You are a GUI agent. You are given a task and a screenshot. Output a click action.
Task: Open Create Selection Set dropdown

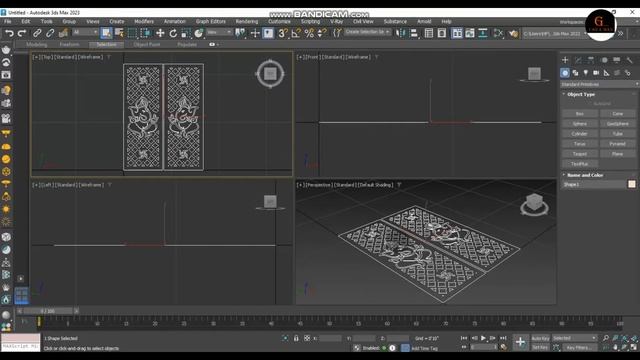pyautogui.click(x=367, y=32)
